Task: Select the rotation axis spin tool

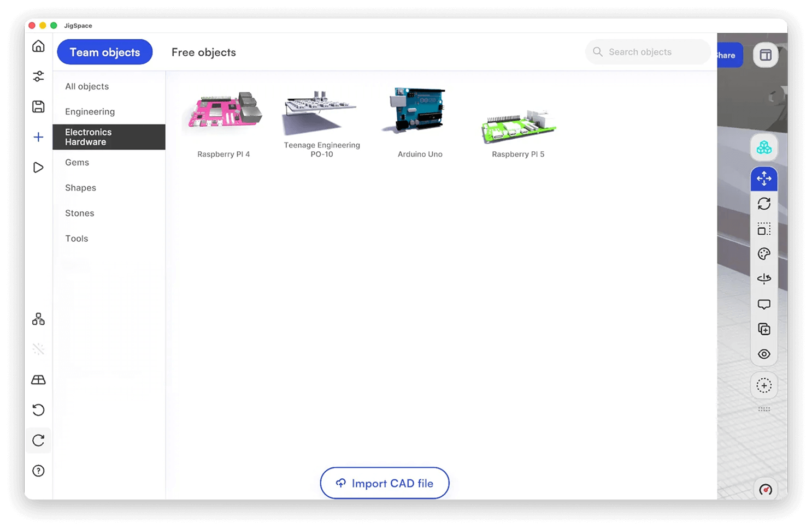Action: pos(764,279)
